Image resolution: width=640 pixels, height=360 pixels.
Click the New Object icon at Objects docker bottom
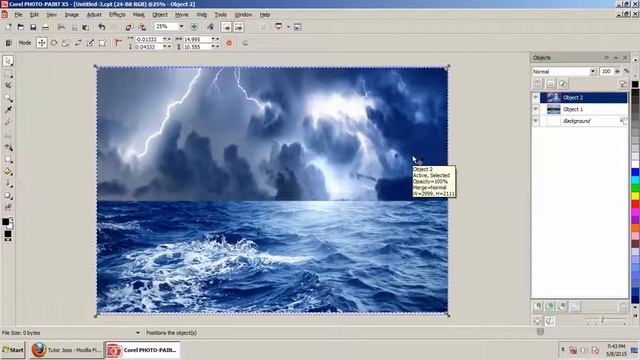point(538,306)
